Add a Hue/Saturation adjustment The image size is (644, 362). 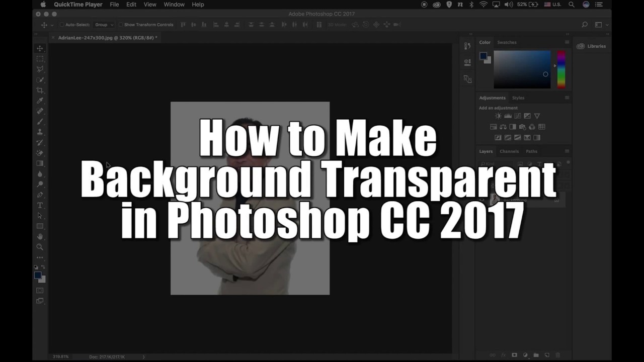click(x=493, y=127)
